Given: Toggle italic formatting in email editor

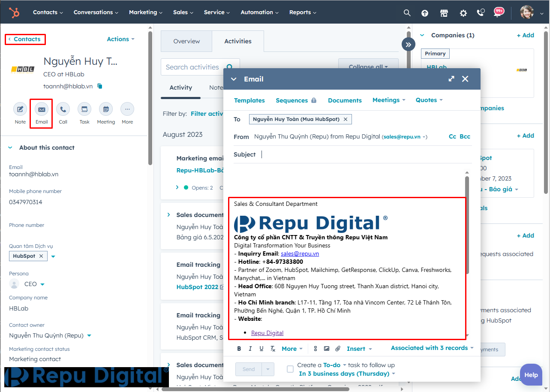Looking at the screenshot, I should 250,349.
